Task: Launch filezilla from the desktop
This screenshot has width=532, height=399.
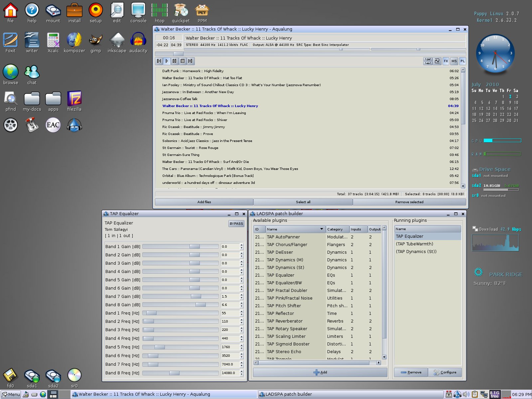Action: tap(74, 101)
